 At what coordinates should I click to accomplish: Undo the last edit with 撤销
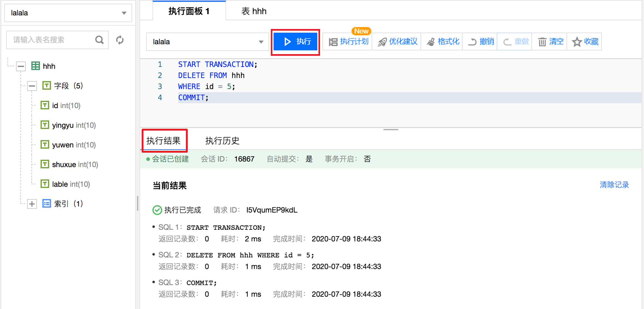[482, 41]
